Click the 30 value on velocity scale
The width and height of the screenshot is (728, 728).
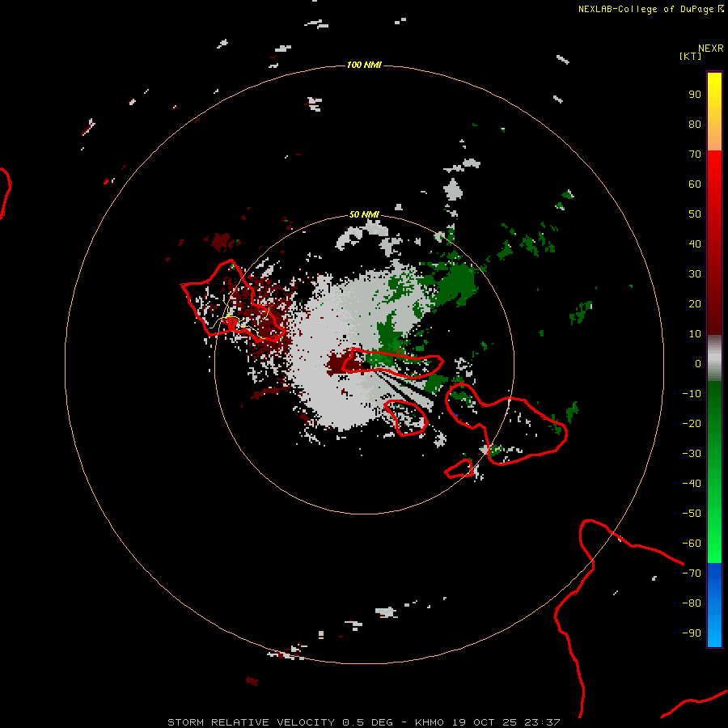[695, 274]
